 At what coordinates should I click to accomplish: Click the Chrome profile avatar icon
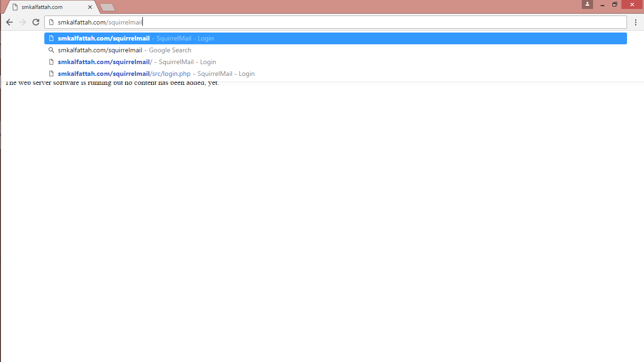[587, 4]
